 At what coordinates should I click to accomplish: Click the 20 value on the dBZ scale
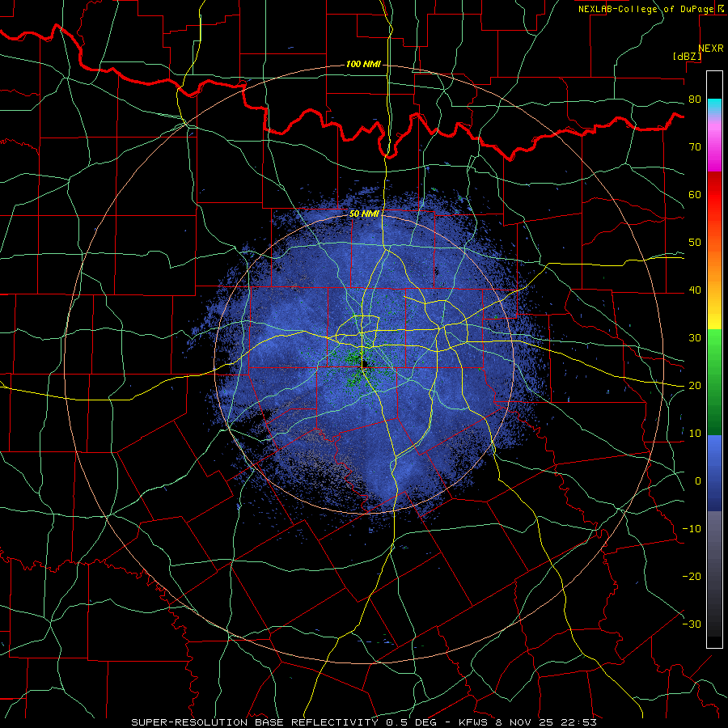pos(695,386)
